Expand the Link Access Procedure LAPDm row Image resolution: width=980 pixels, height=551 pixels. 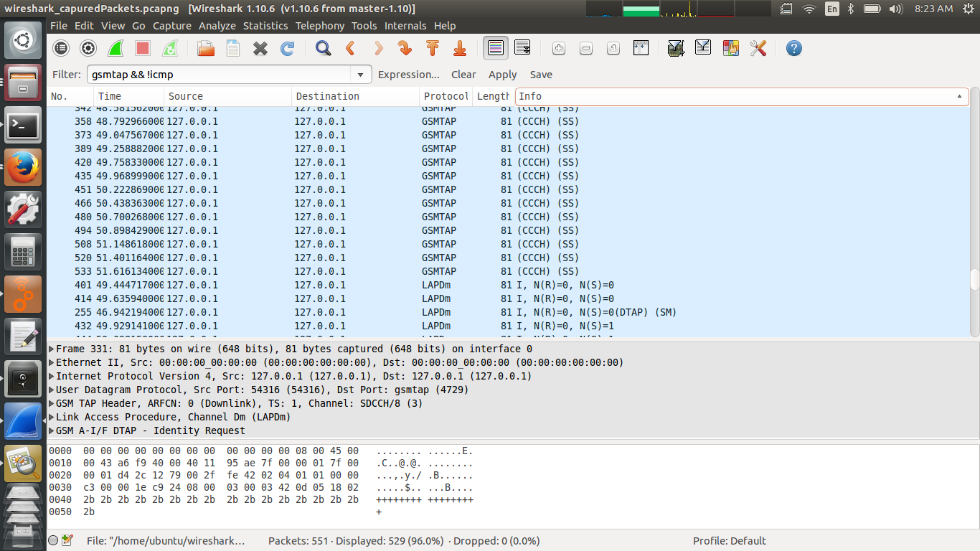pyautogui.click(x=52, y=417)
